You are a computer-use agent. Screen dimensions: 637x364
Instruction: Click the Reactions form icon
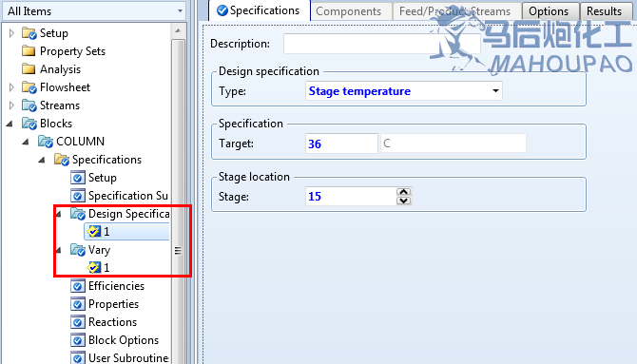(78, 322)
